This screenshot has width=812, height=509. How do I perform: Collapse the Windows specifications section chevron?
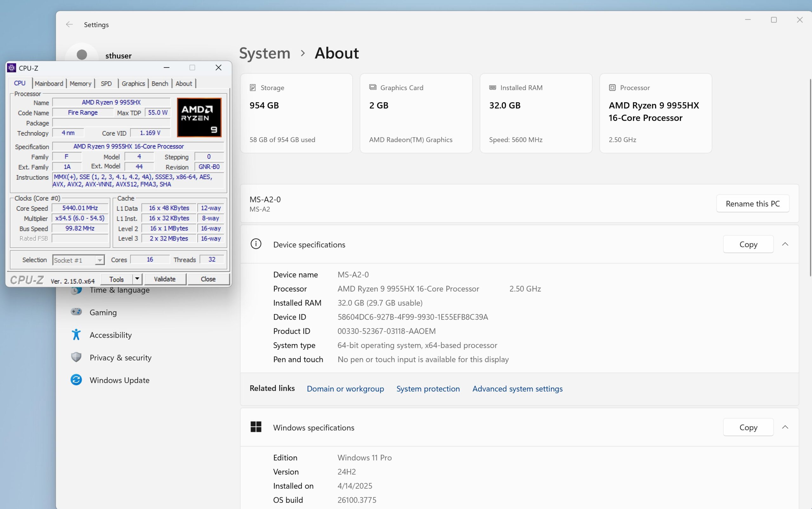tap(785, 427)
